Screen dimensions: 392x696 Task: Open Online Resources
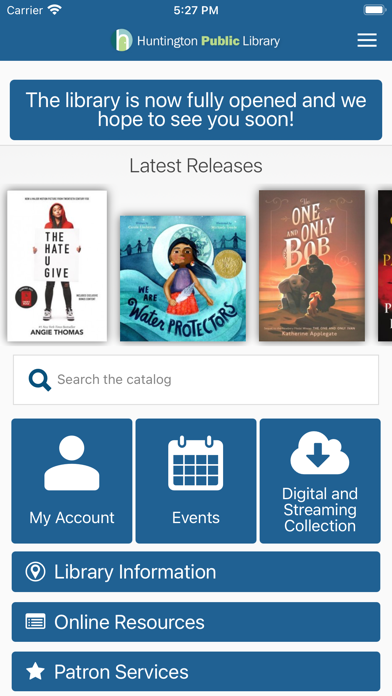pos(196,622)
